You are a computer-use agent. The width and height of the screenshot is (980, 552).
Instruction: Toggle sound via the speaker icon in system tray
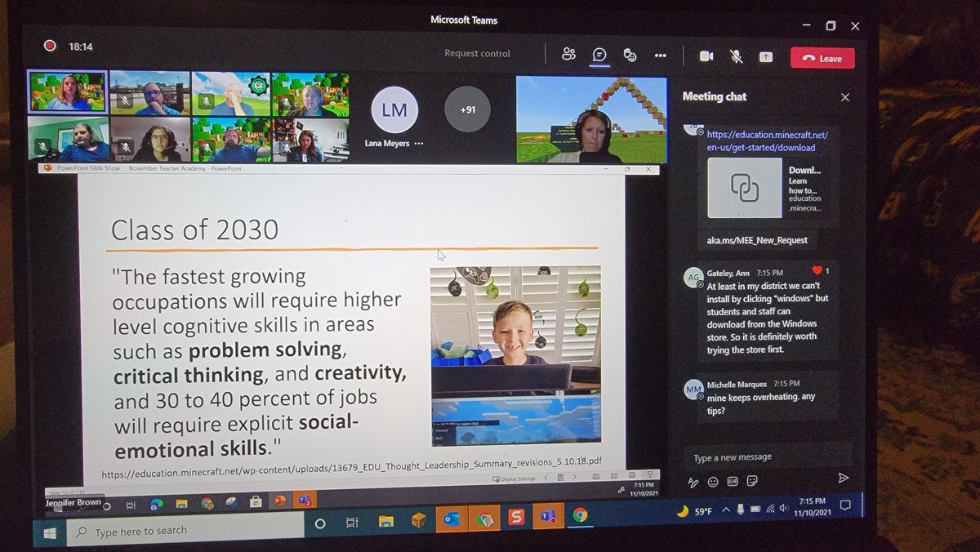point(783,510)
